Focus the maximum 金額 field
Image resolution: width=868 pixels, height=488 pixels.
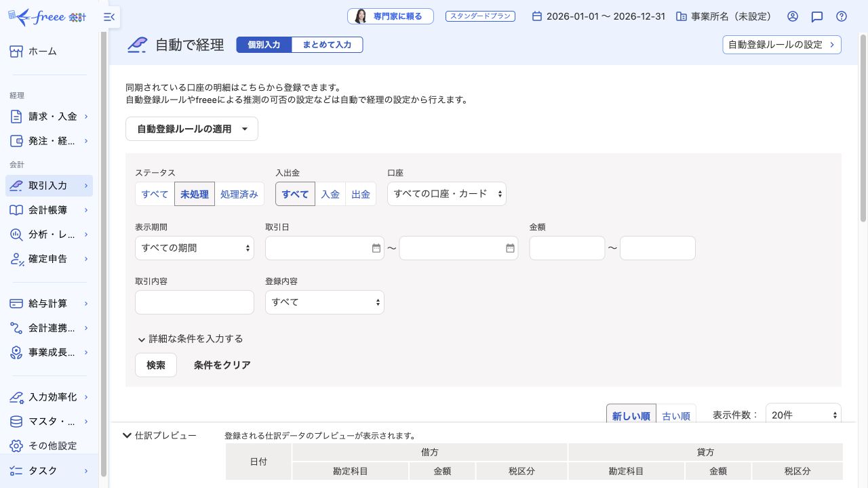point(658,248)
